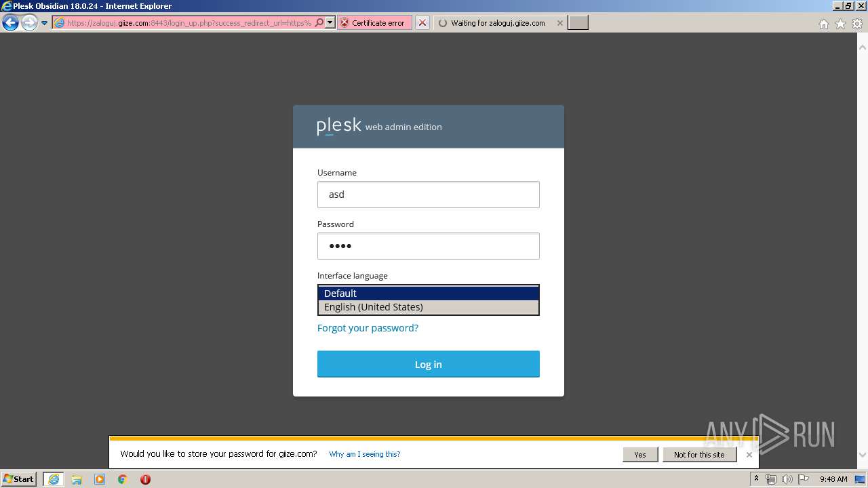
Task: Click the red Opera taskbar icon
Action: point(145,479)
